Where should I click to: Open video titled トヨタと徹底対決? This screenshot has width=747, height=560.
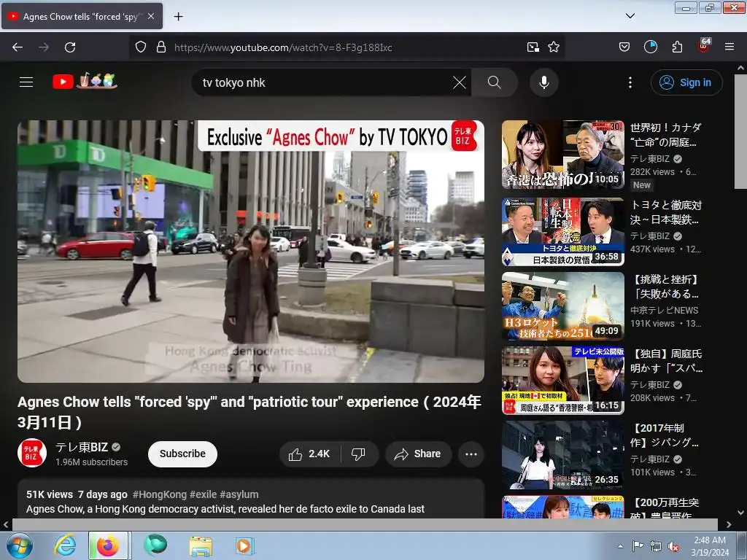coord(666,212)
